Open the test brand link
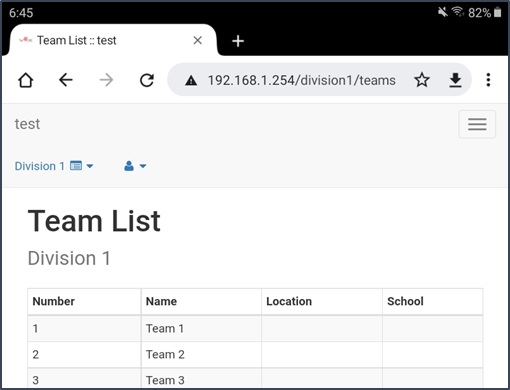The image size is (510, 390). [27, 124]
